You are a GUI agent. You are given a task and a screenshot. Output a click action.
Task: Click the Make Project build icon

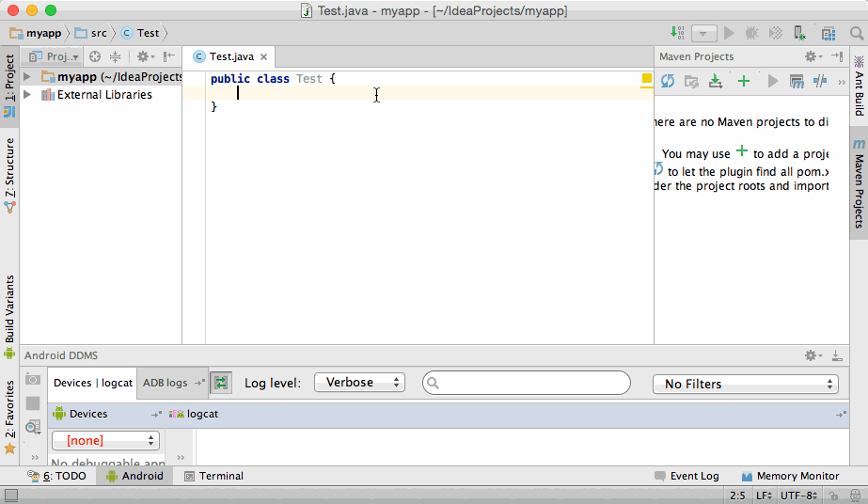[677, 34]
